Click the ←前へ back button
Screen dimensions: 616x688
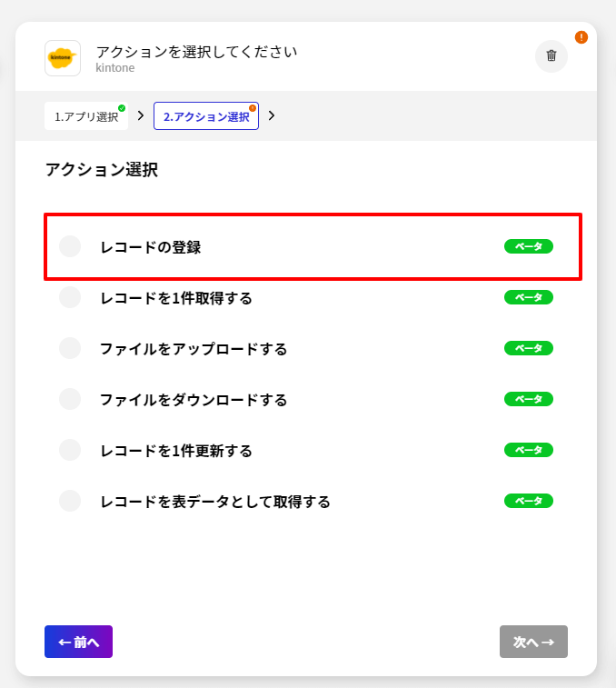tap(78, 642)
